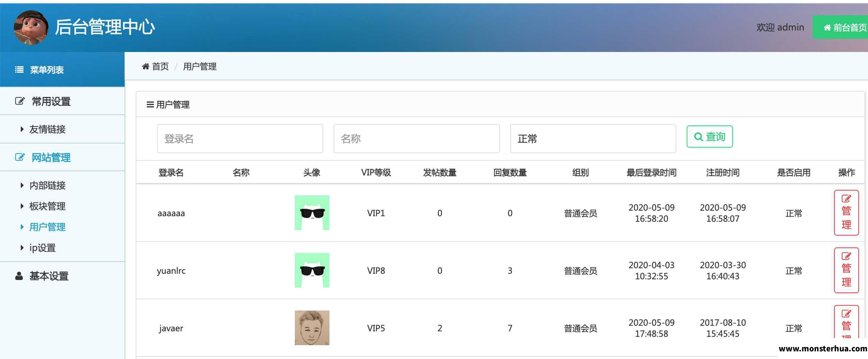Click the 注册时间 column header
Image resolution: width=868 pixels, height=359 pixels.
click(x=723, y=172)
